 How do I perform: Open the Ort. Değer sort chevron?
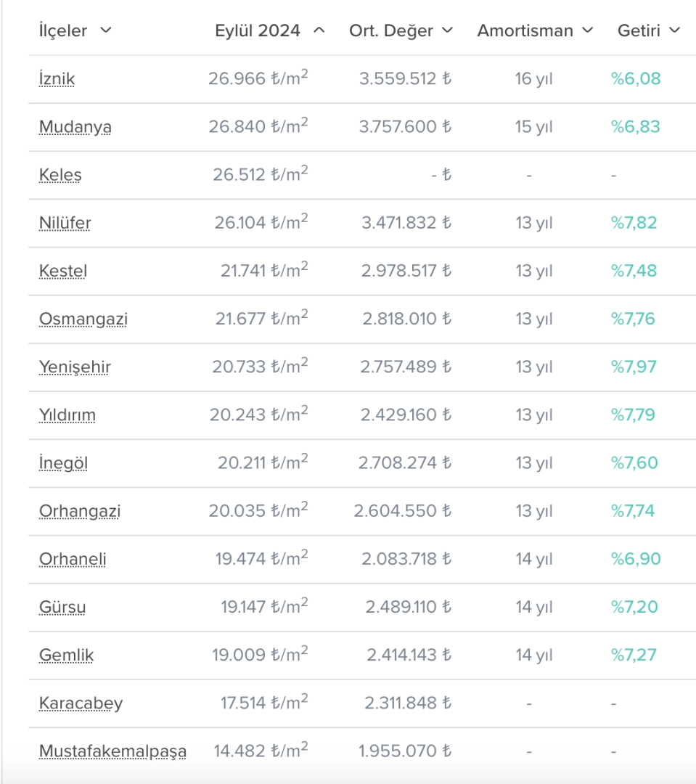448,30
